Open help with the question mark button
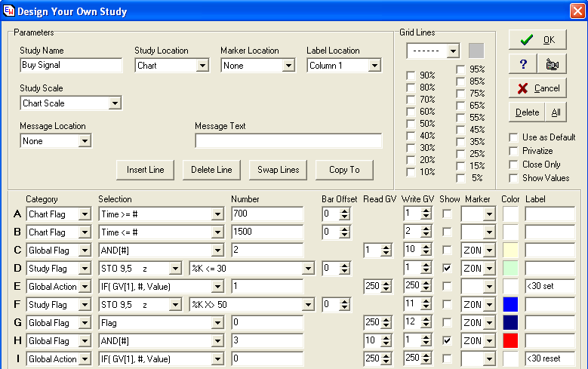588x369 pixels. [522, 64]
